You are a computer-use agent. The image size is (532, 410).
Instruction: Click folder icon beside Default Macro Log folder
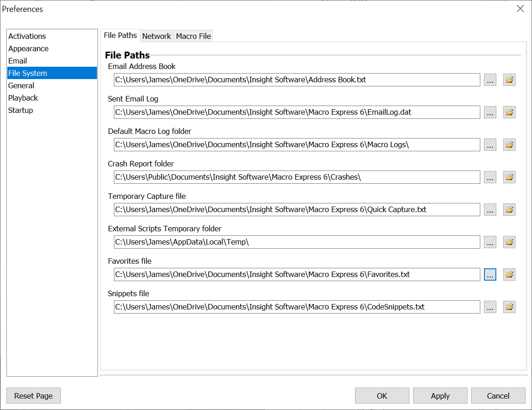coord(509,145)
